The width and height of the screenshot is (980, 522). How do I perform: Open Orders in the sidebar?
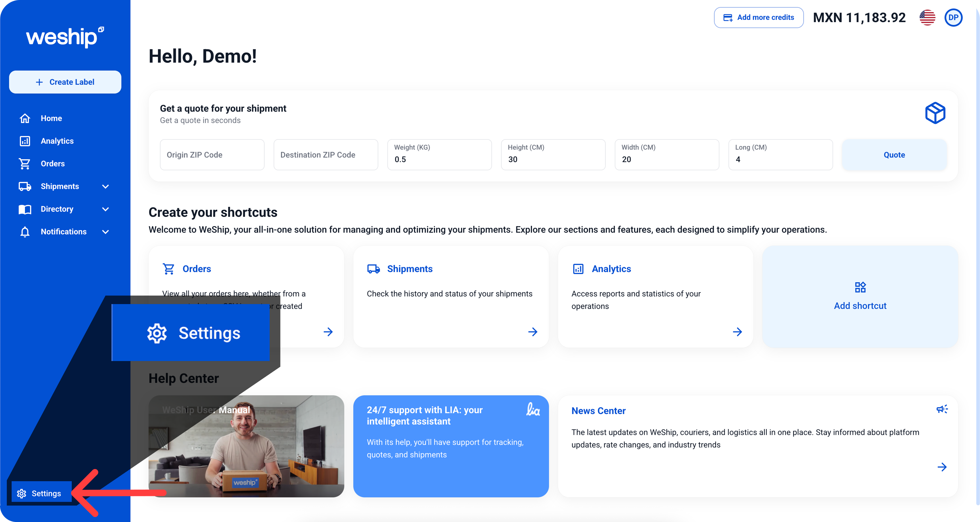(x=52, y=164)
